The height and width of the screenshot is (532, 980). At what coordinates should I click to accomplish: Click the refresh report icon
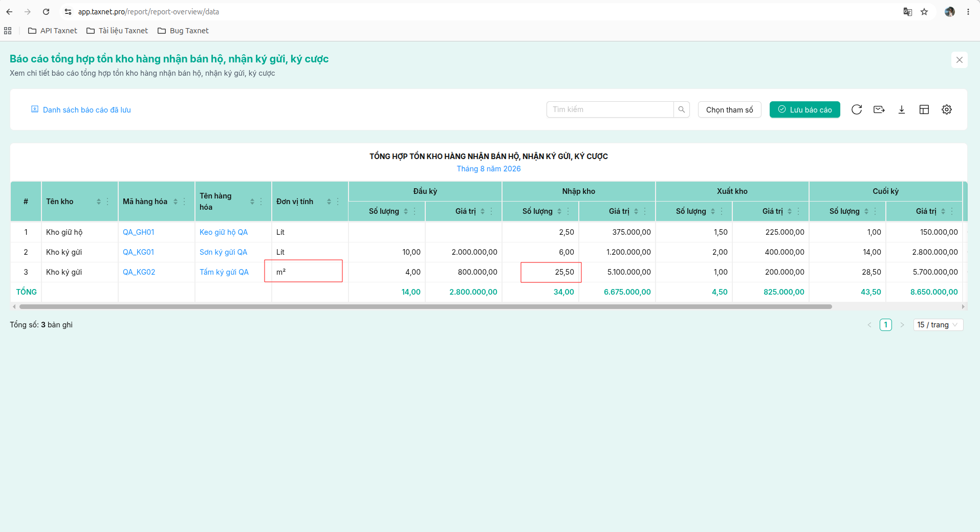coord(857,109)
